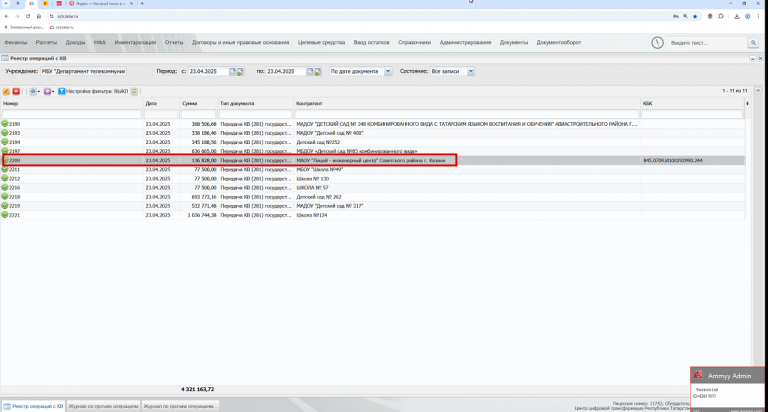Click the Контрагент column filter field
This screenshot has height=412, width=768.
(466, 114)
